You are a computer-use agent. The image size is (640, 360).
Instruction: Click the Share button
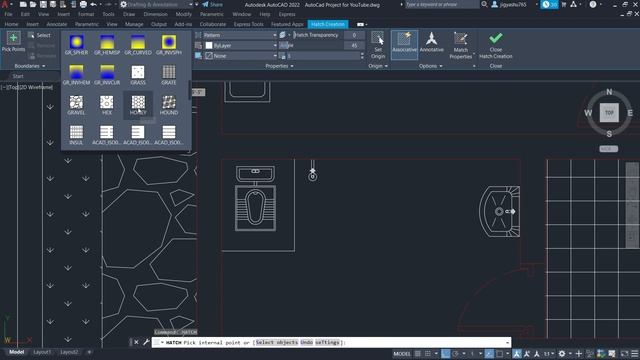[213, 5]
